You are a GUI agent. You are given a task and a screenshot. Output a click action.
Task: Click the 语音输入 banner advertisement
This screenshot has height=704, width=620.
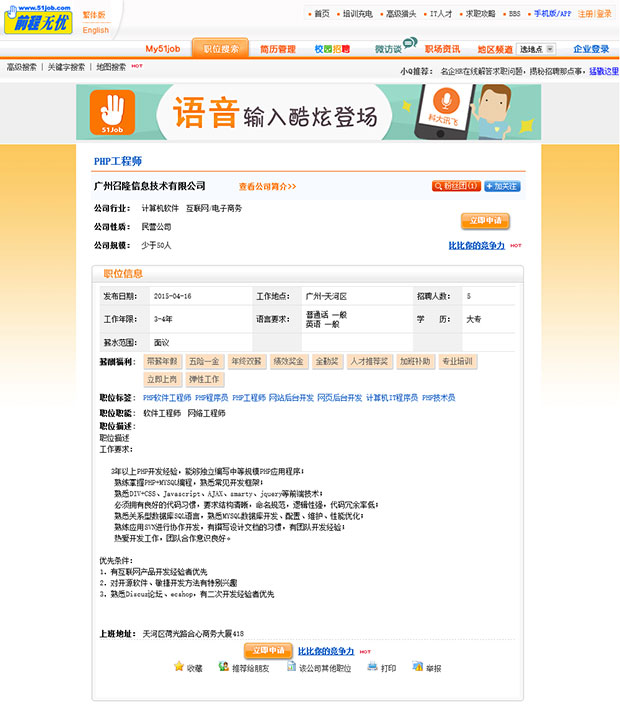[x=308, y=112]
